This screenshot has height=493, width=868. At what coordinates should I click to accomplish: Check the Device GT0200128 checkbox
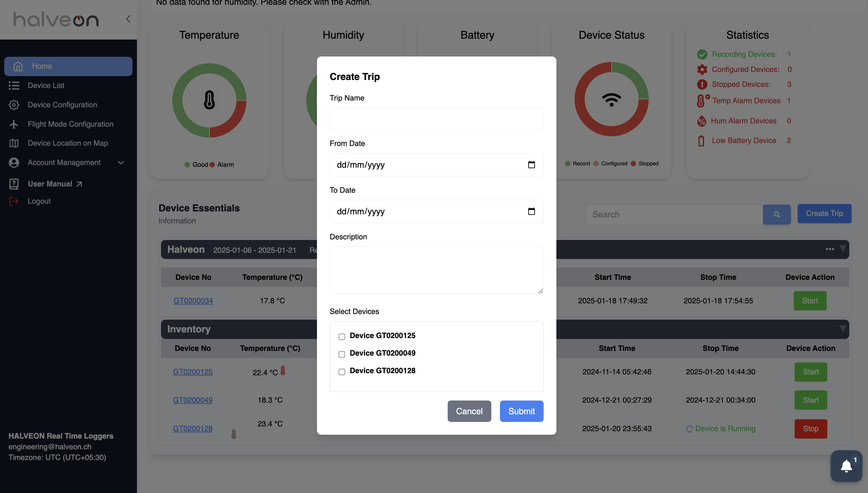point(342,372)
